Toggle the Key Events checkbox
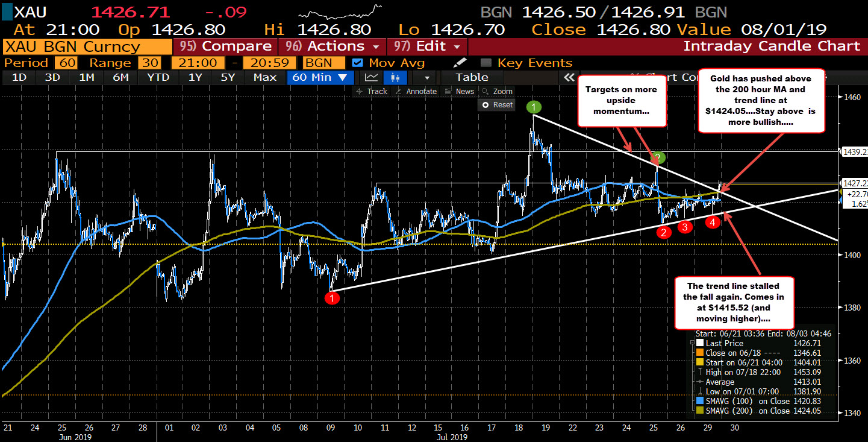868x442 pixels. pyautogui.click(x=486, y=63)
